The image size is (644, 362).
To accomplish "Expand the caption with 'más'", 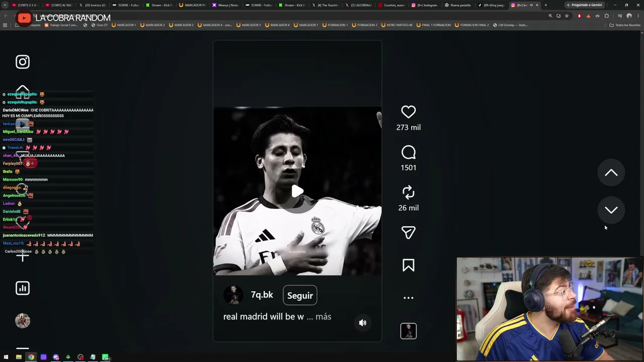I will (324, 317).
